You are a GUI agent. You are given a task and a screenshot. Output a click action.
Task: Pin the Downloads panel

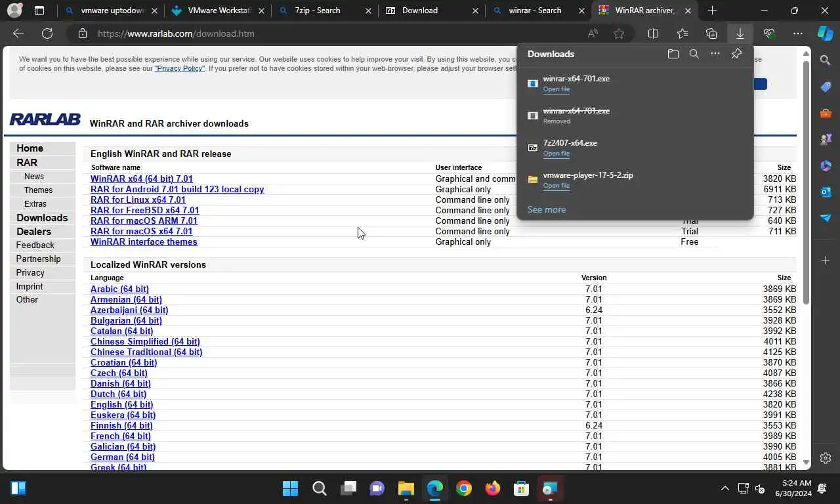tap(736, 54)
